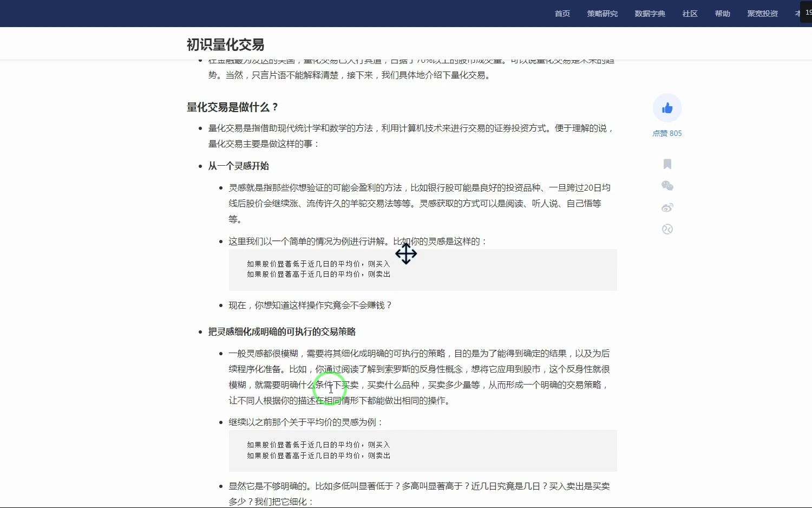Click the 点赞 805 label

tap(667, 133)
